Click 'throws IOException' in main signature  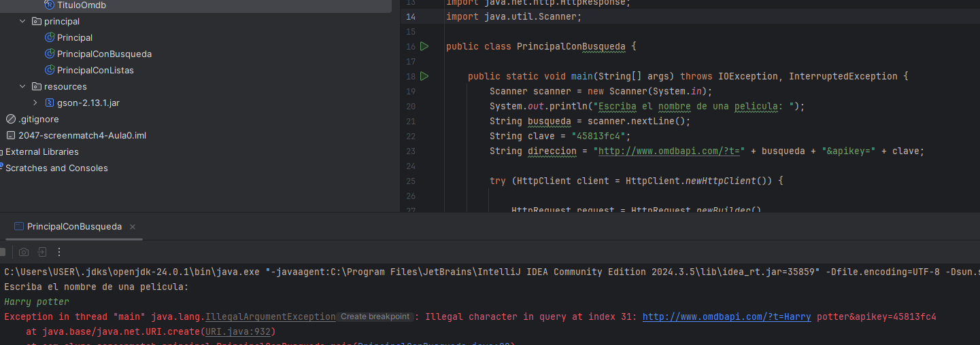click(729, 77)
